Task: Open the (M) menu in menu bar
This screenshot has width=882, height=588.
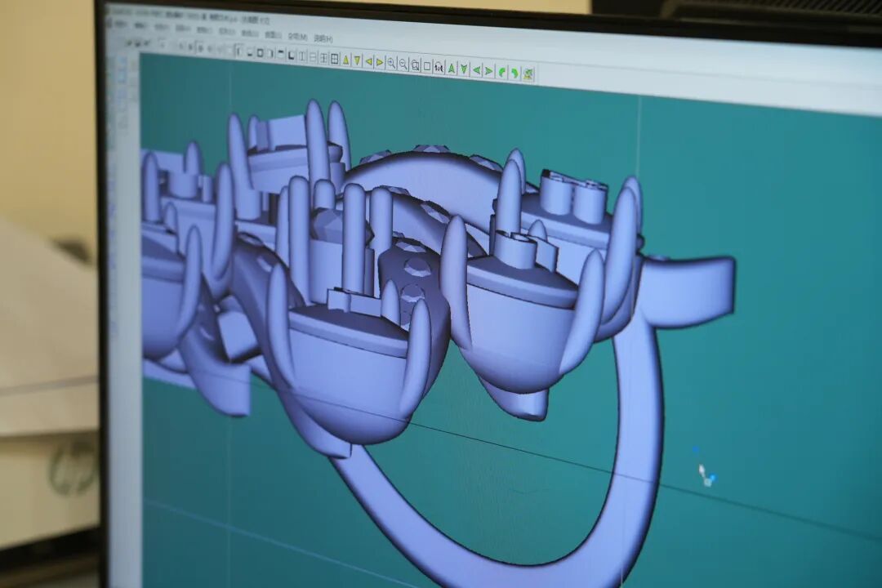Action: (297, 37)
